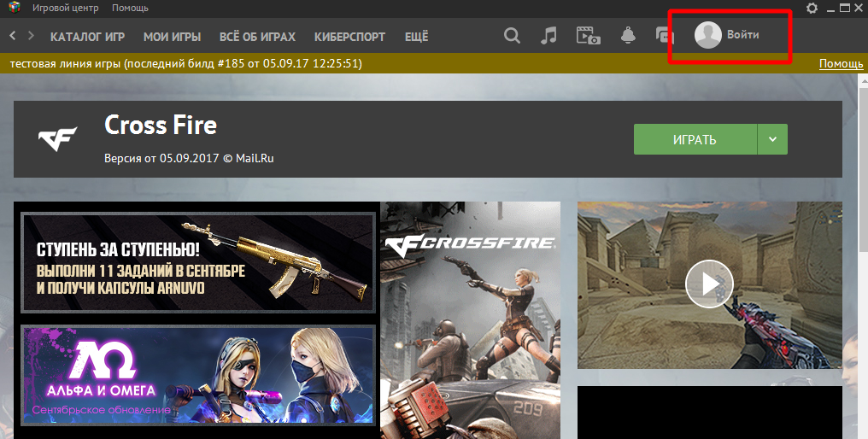
Task: Click the Версия от 05.09.2017 text
Action: point(189,158)
